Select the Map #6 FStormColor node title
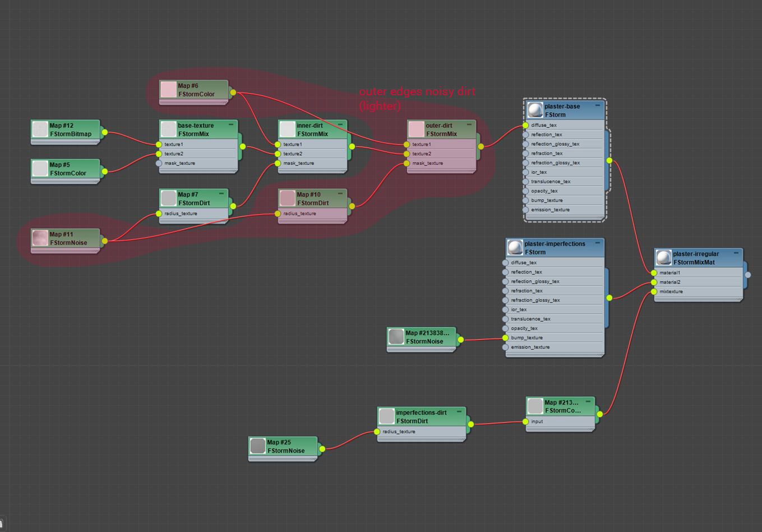The width and height of the screenshot is (762, 532). point(196,90)
